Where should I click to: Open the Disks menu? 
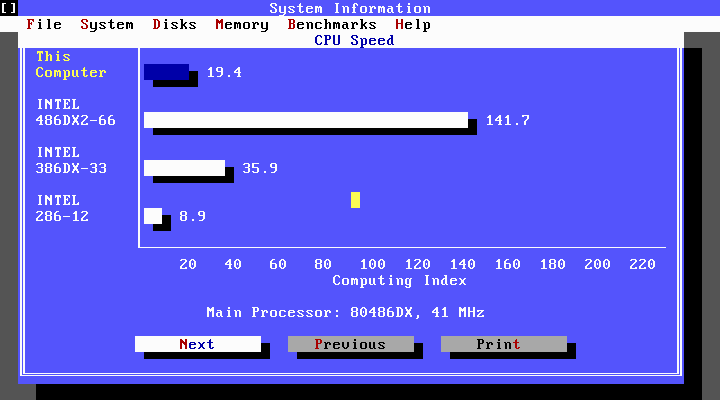click(174, 24)
